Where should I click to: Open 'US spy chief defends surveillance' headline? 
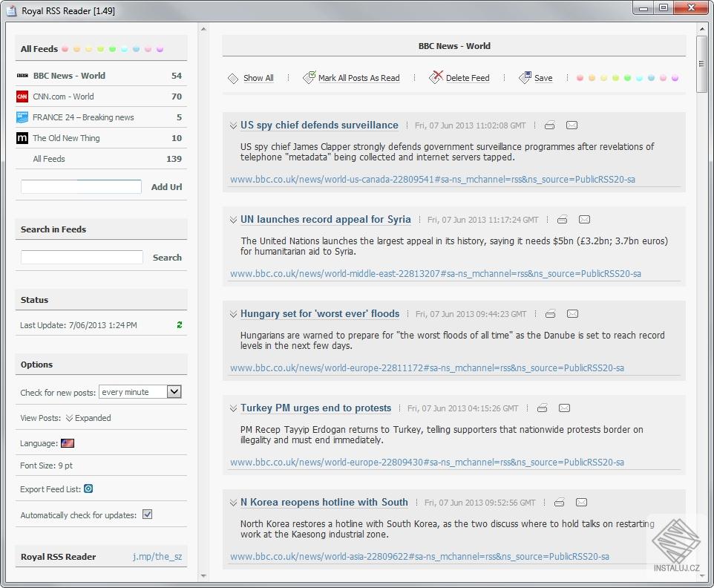tap(319, 125)
